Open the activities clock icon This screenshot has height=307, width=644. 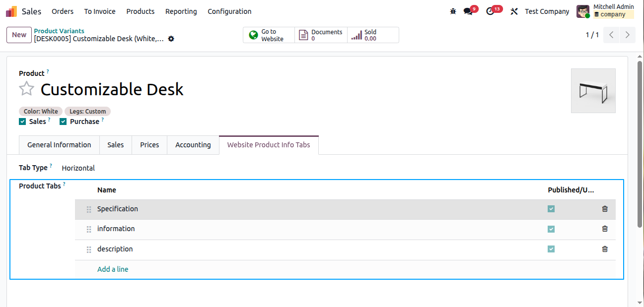(491, 11)
